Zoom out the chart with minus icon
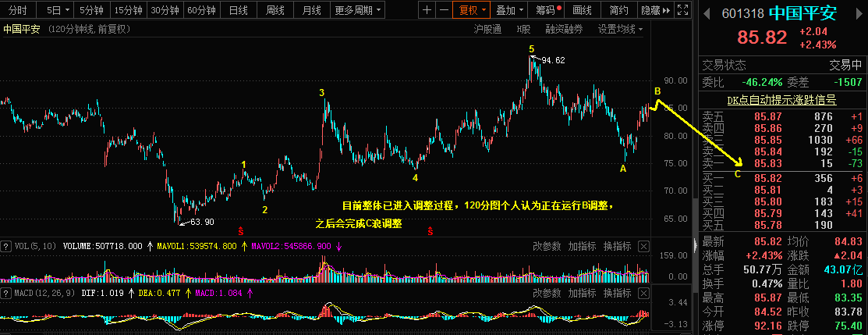Viewport: 868px width, 335px height. pyautogui.click(x=444, y=10)
